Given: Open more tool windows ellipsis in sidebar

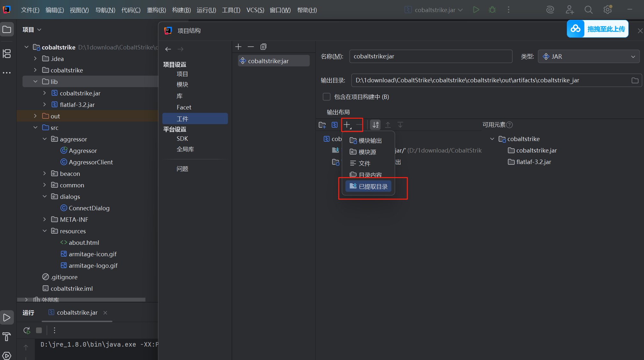Looking at the screenshot, I should [x=7, y=73].
